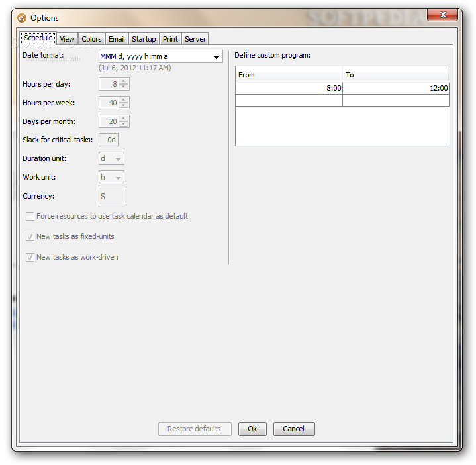Toggle New tasks as work-driven checkbox

30,258
